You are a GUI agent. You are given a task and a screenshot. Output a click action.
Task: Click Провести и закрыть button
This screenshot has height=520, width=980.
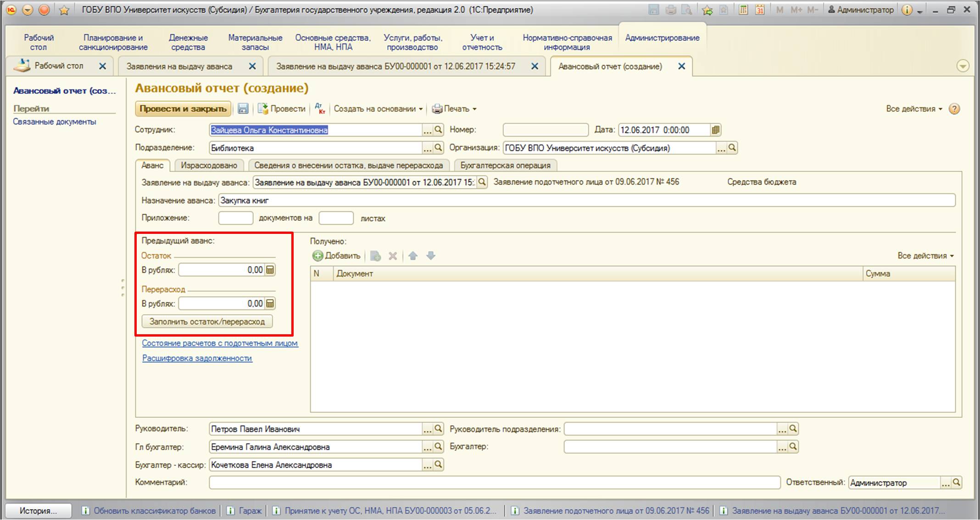click(x=183, y=109)
